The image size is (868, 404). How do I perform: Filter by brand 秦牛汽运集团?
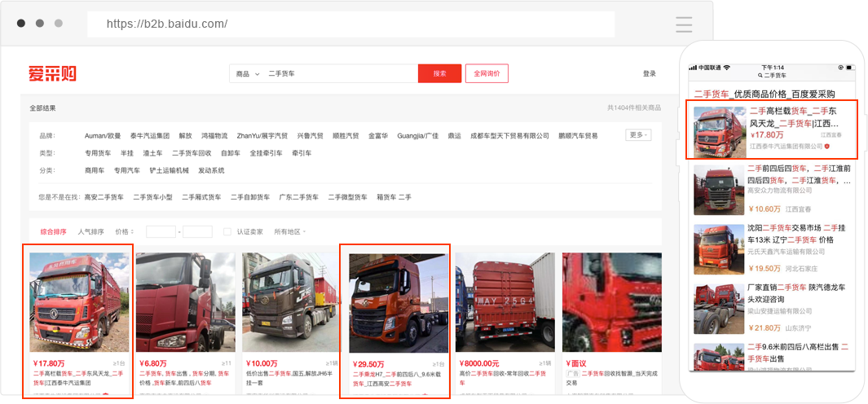[150, 136]
